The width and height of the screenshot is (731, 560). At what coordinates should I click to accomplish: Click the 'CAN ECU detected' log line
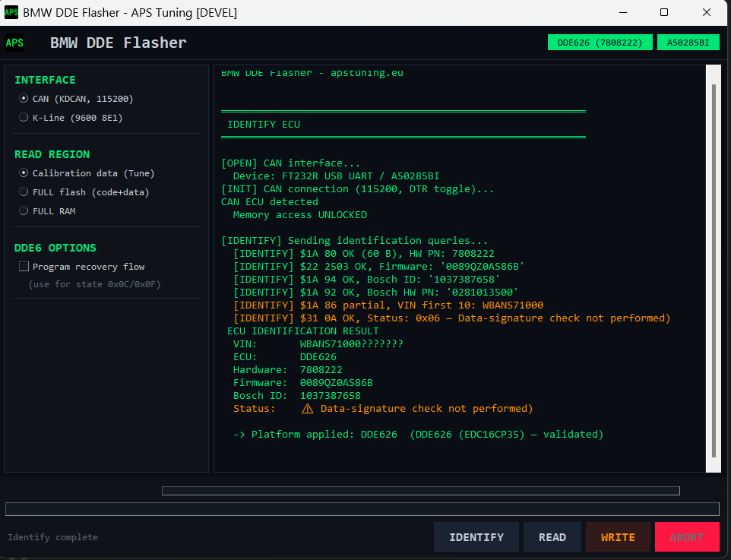270,202
